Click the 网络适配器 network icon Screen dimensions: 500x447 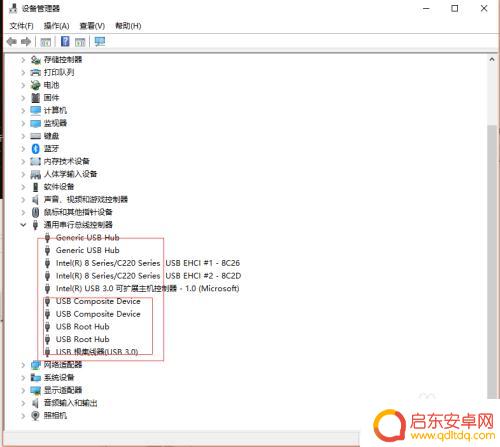36,365
